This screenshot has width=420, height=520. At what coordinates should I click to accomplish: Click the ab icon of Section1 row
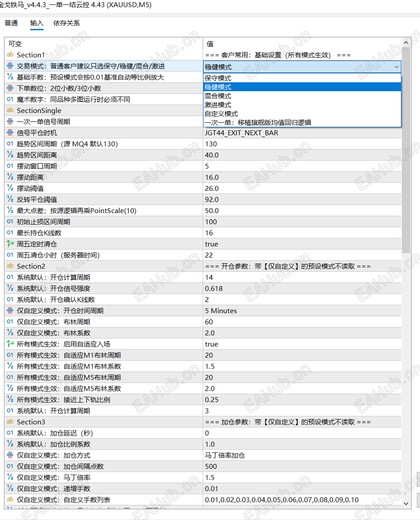[10, 55]
